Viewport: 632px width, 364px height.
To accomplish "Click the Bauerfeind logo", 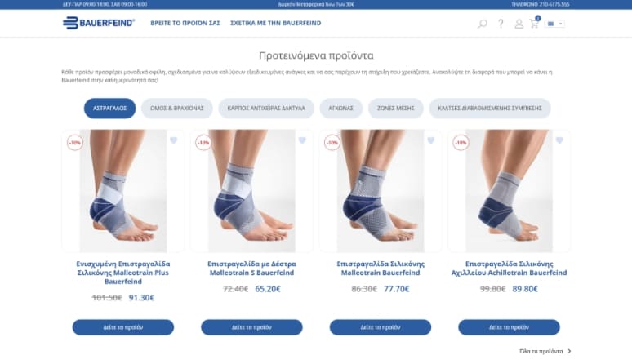I will coord(99,23).
